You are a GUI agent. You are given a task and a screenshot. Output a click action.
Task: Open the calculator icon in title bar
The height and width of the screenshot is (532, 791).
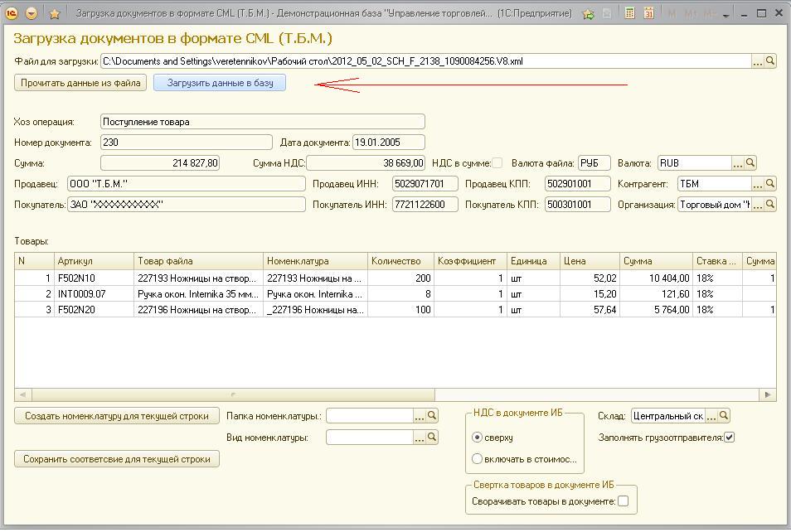[x=630, y=14]
